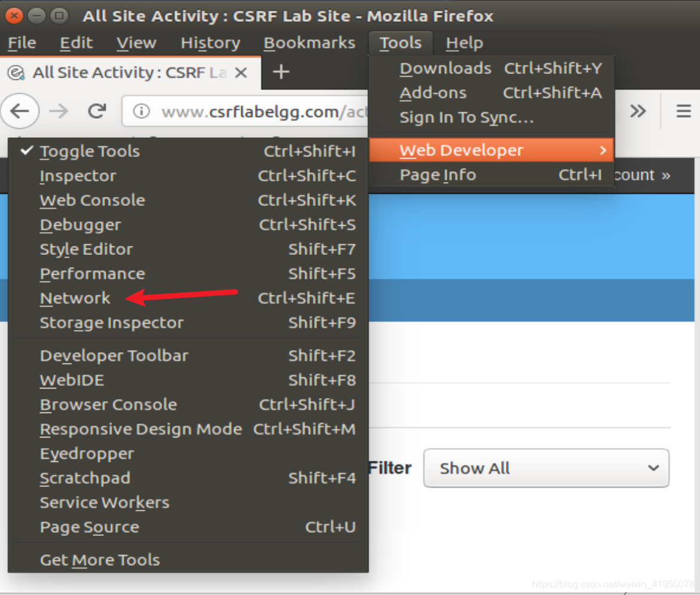Open Browser Console
The image size is (700, 595).
point(188,405)
